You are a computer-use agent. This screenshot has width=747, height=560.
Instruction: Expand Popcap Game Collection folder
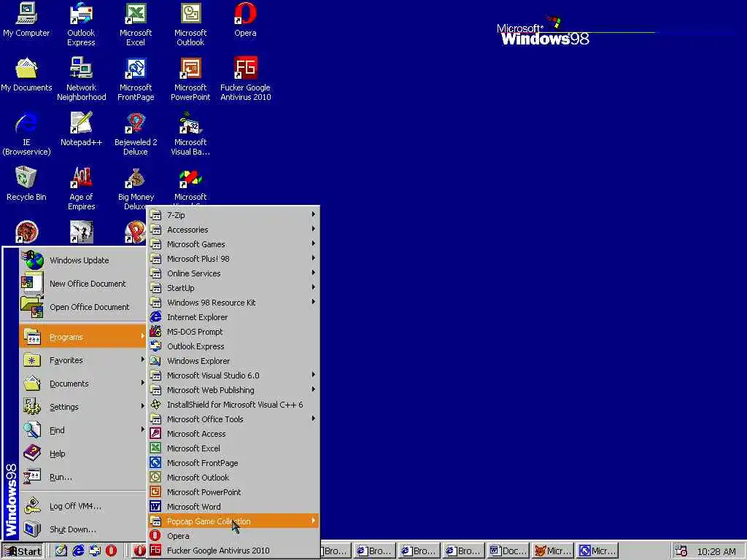[x=233, y=521]
